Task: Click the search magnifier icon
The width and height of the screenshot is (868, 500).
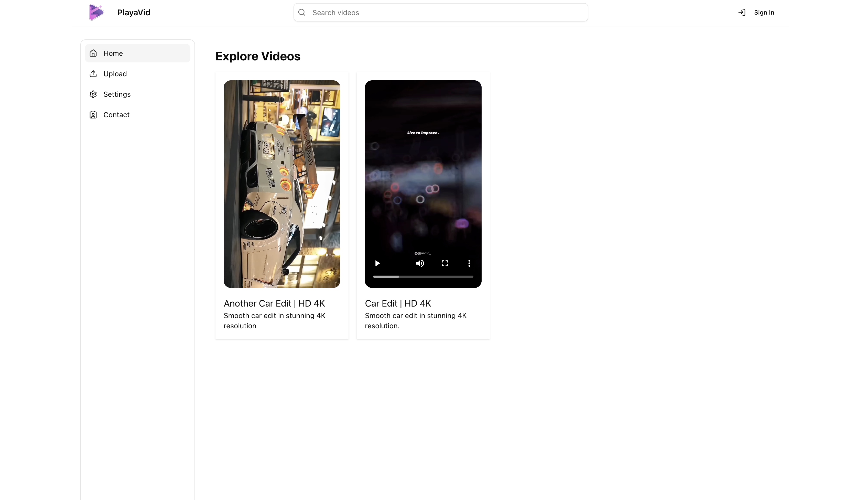Action: click(x=301, y=12)
